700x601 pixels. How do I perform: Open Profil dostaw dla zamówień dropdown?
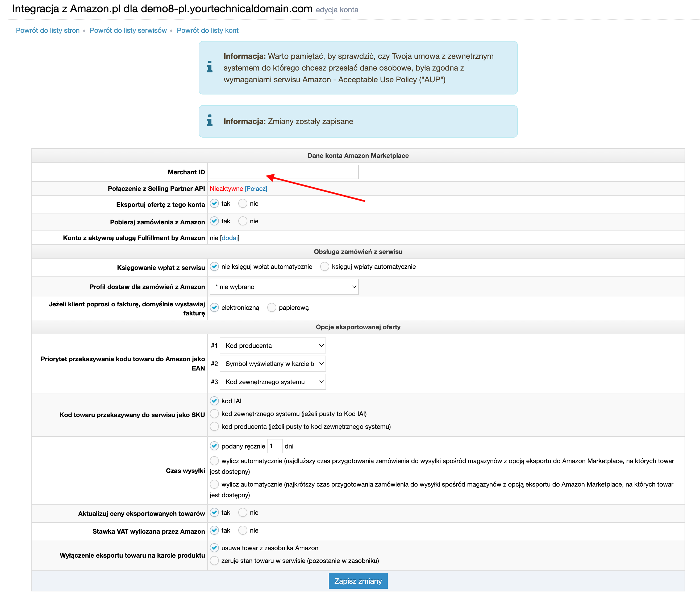(284, 287)
